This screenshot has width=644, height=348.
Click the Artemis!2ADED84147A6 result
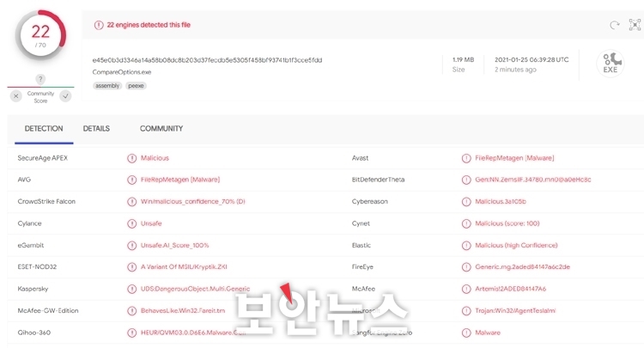pos(511,289)
